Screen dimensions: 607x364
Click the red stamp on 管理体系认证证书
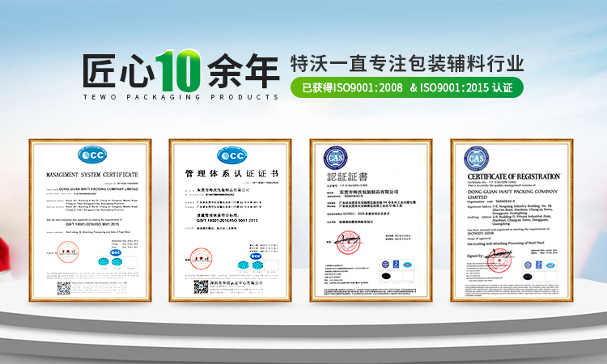201,259
